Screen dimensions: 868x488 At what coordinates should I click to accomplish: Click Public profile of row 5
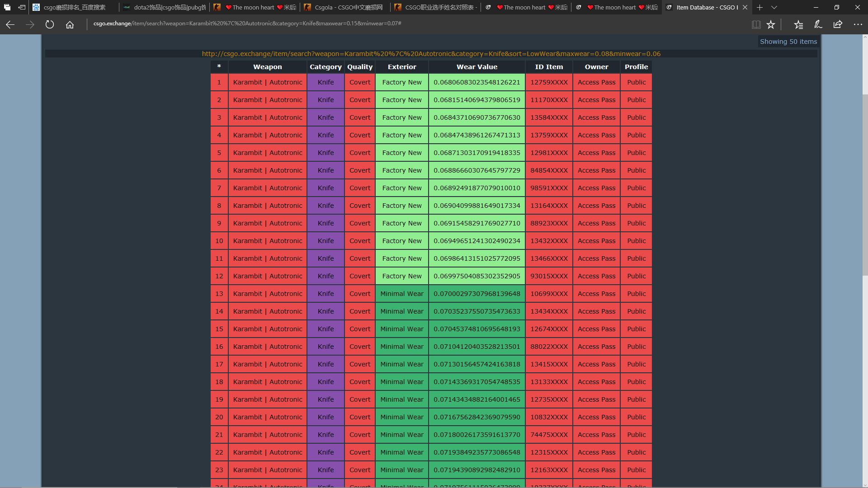pyautogui.click(x=636, y=153)
